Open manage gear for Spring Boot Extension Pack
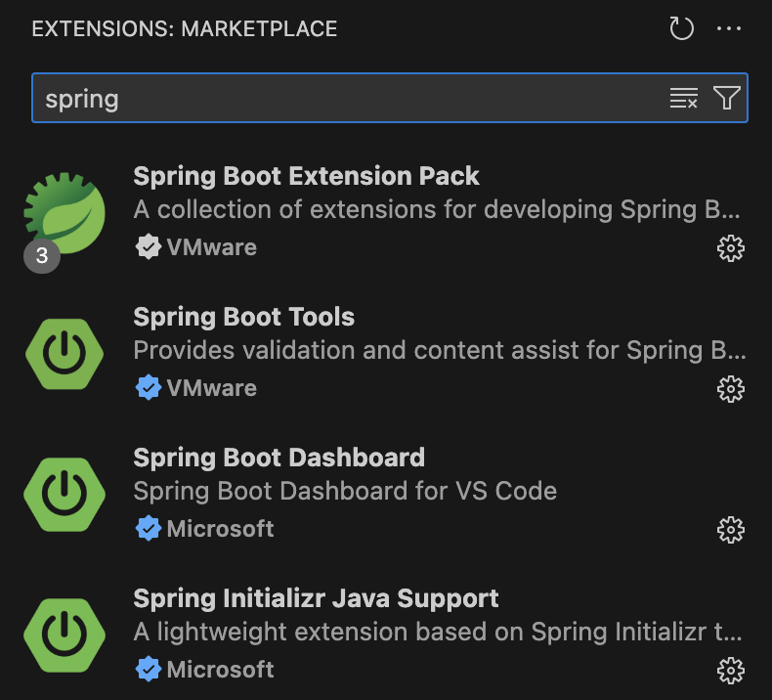772x700 pixels. click(731, 247)
